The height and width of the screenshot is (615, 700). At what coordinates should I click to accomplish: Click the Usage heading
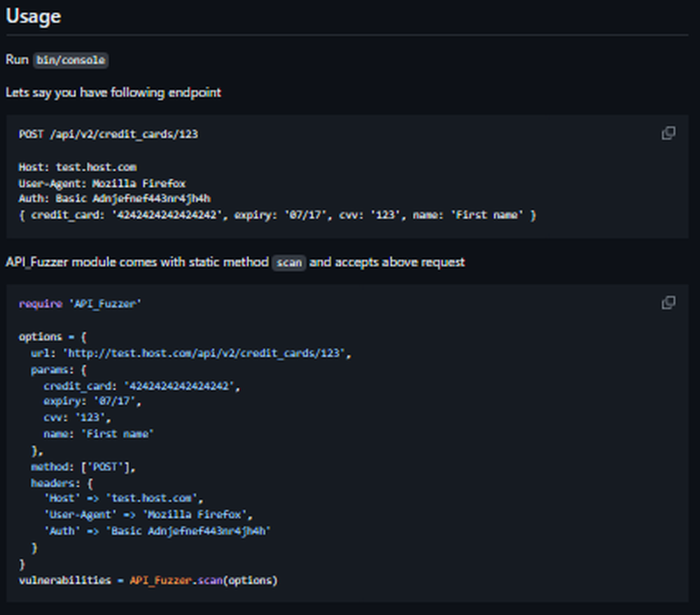tap(34, 17)
